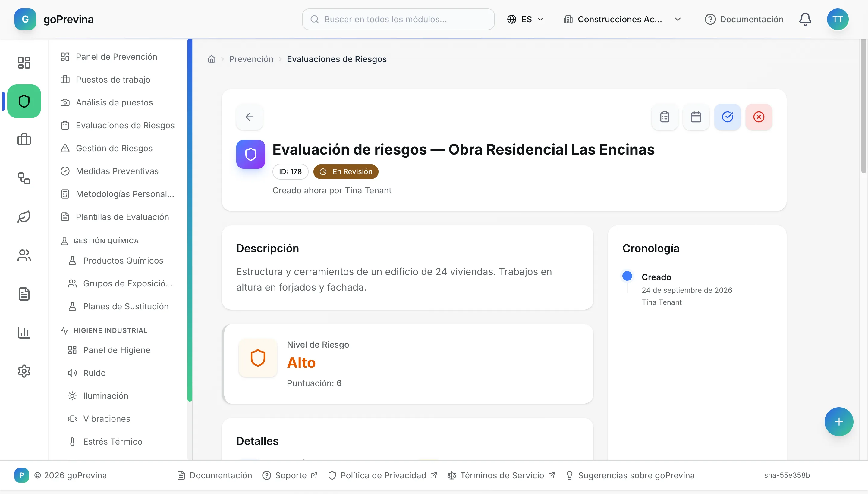Image resolution: width=868 pixels, height=494 pixels.
Task: Open the language selector ES dropdown
Action: point(525,19)
